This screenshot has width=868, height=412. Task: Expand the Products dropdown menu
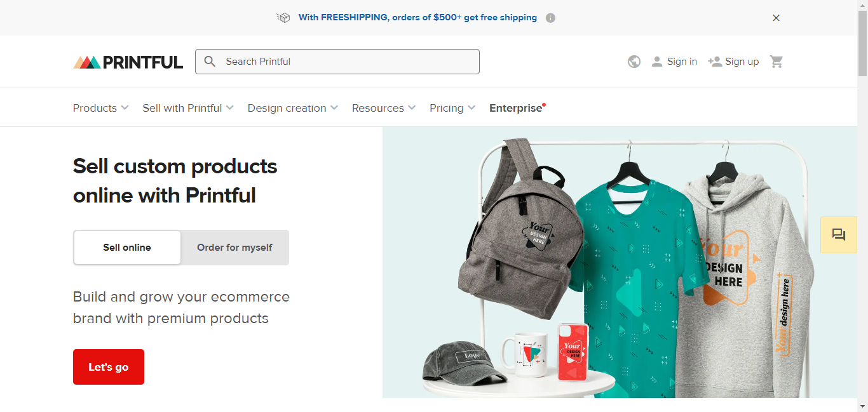100,108
